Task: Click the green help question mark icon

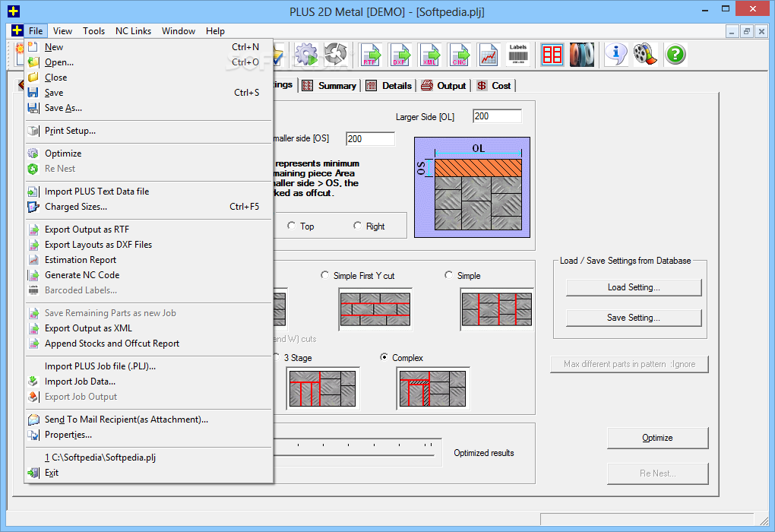Action: (675, 55)
